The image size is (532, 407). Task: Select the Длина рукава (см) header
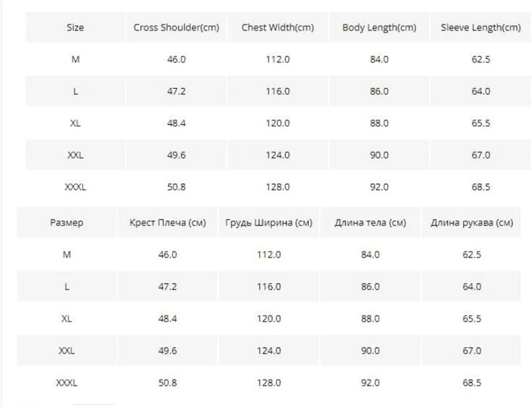[472, 222]
